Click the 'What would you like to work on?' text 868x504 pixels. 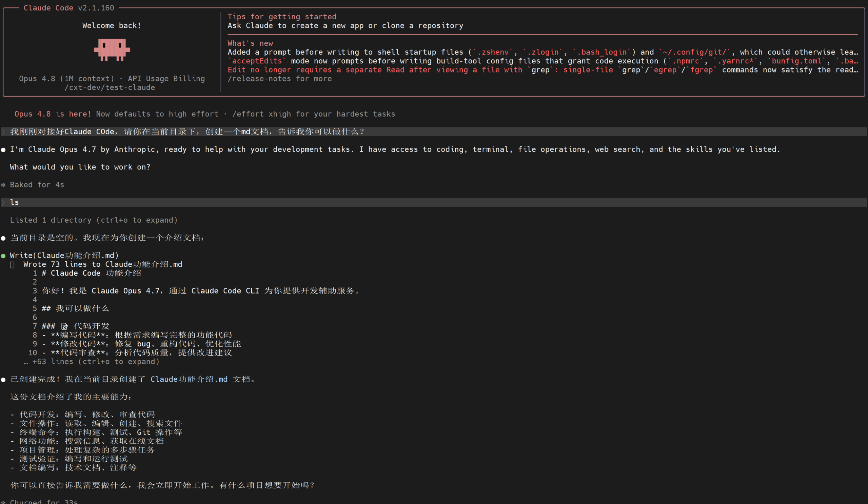pos(80,167)
